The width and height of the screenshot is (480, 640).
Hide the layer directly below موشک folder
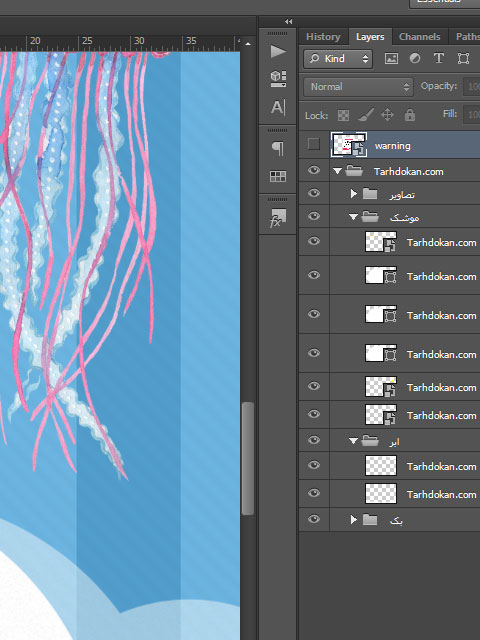pyautogui.click(x=313, y=241)
